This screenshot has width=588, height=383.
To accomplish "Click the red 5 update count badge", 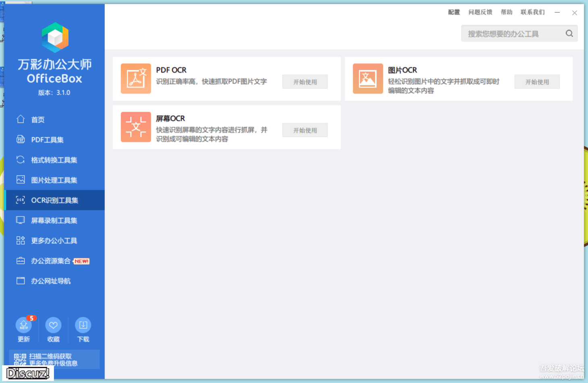I will tap(31, 318).
